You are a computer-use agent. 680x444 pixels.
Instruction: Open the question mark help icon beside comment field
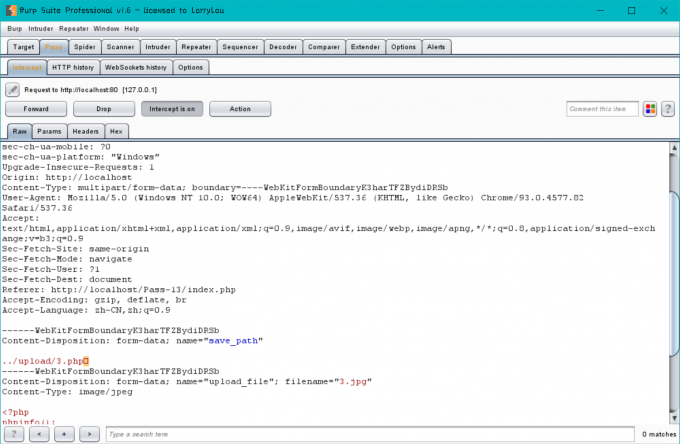tap(668, 109)
